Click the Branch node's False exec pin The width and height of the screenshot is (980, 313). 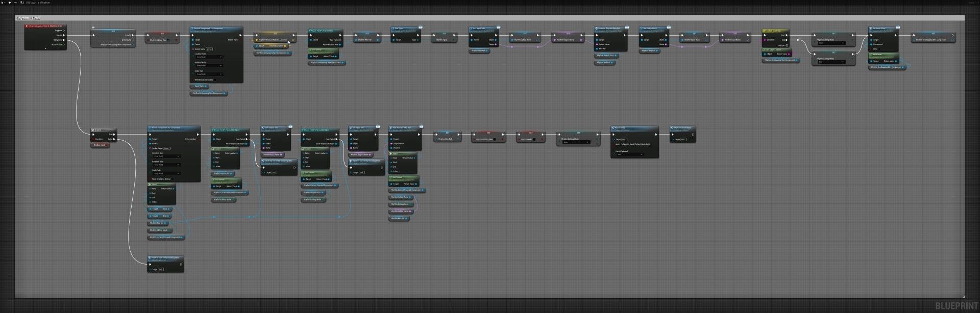click(114, 139)
